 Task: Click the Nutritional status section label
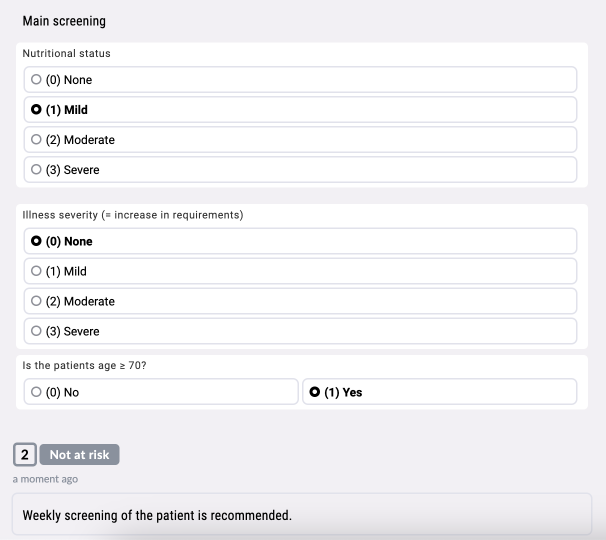point(66,53)
